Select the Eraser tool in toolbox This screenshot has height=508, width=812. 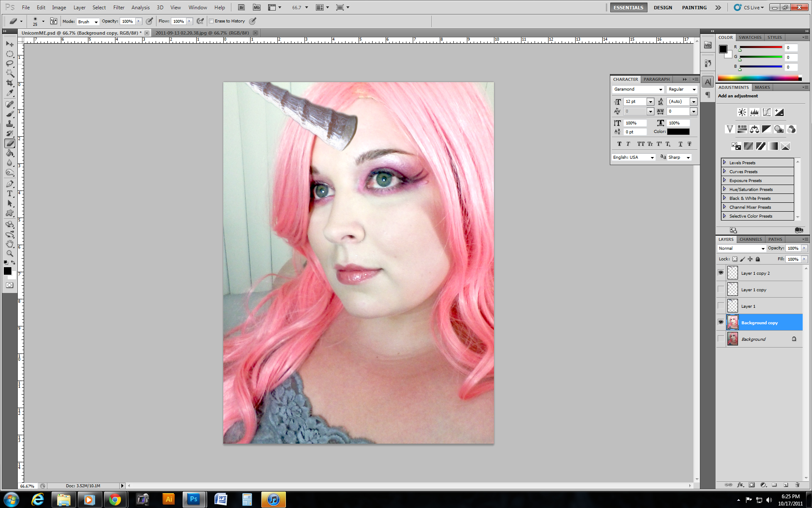click(10, 143)
